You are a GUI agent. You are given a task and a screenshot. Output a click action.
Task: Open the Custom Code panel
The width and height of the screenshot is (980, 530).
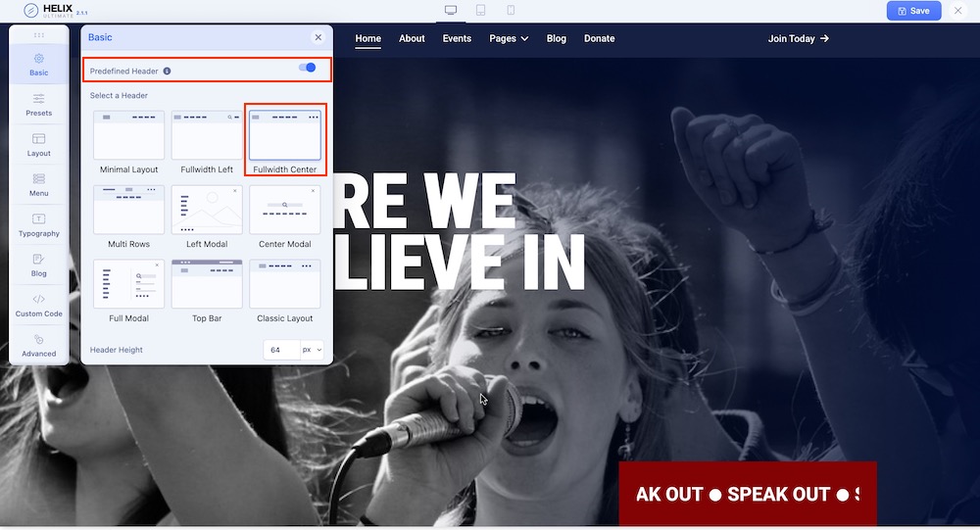(x=38, y=305)
